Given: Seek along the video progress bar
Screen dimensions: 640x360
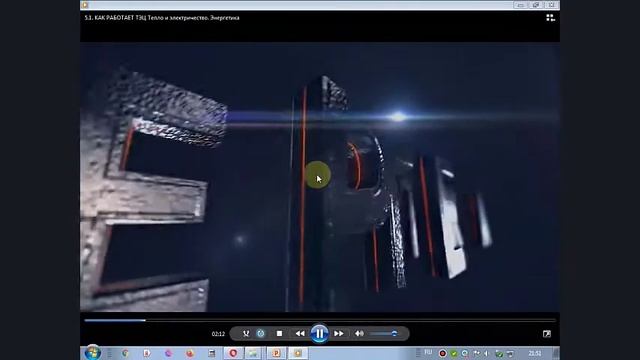Looking at the screenshot, I should (320, 320).
